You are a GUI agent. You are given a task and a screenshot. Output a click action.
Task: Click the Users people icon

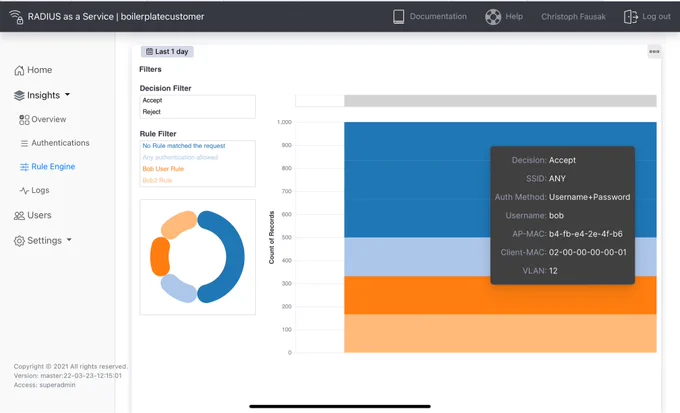tap(19, 216)
